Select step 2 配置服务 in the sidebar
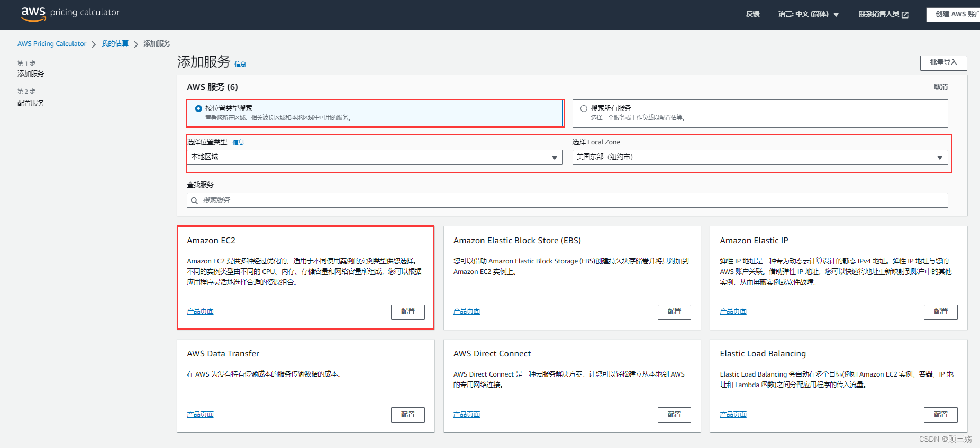This screenshot has width=980, height=448. pos(31,104)
